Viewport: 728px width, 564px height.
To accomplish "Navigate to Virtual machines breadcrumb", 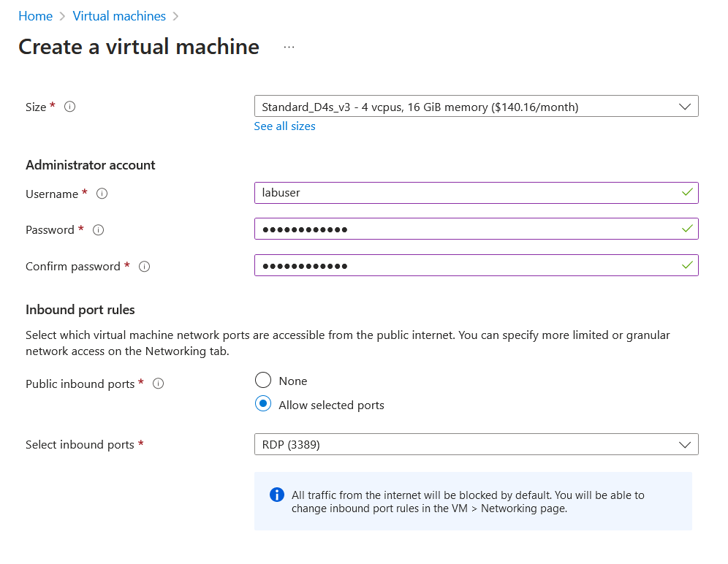I will (119, 16).
